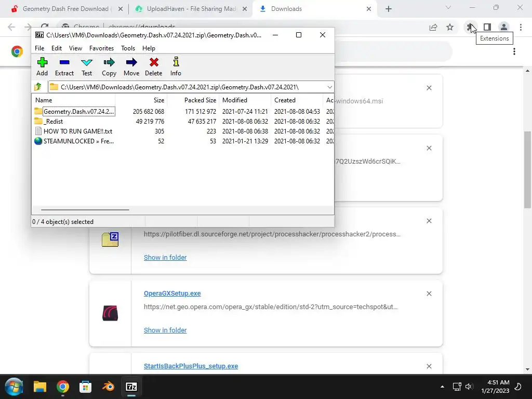Open the network status tray icon
The image size is (532, 399).
pyautogui.click(x=457, y=387)
